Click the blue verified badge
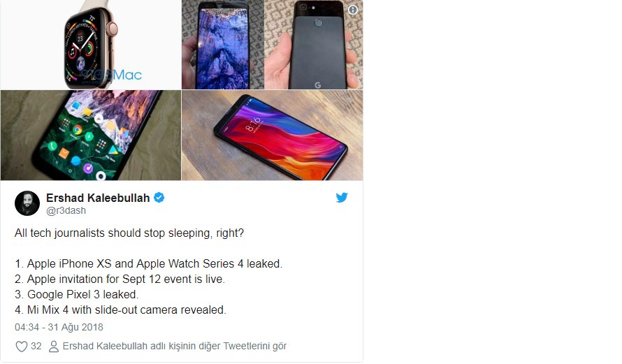The width and height of the screenshot is (622, 364). 159,197
